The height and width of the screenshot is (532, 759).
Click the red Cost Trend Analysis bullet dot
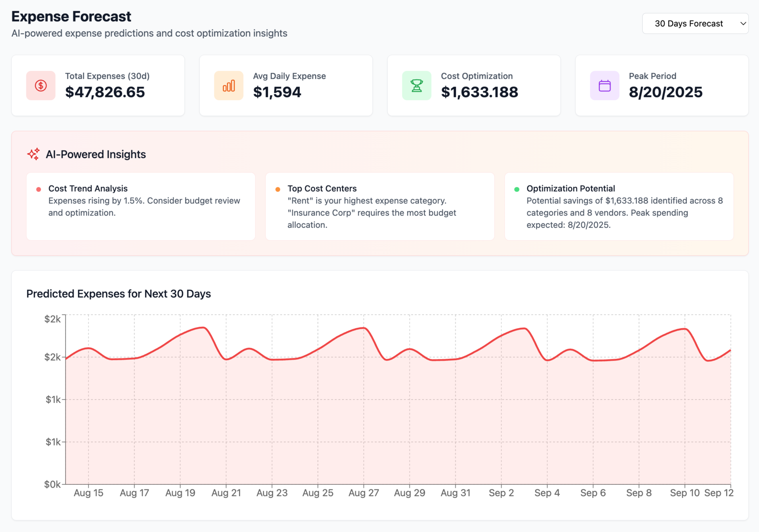pyautogui.click(x=38, y=189)
